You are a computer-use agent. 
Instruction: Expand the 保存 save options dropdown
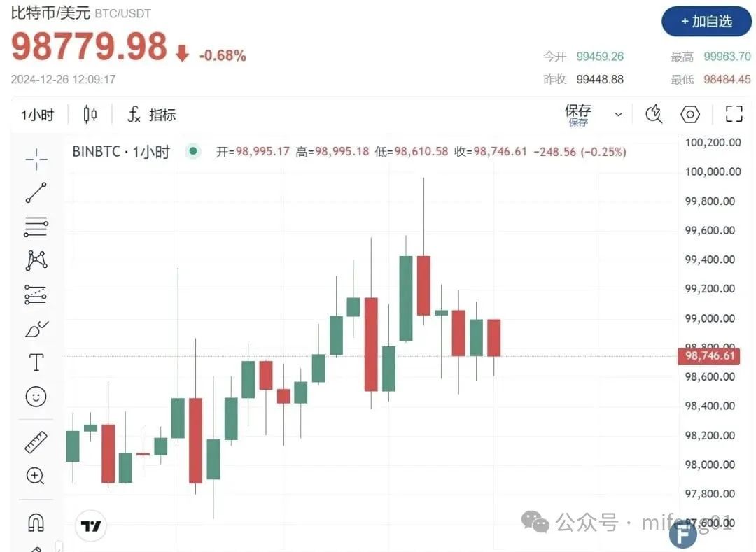(x=617, y=113)
